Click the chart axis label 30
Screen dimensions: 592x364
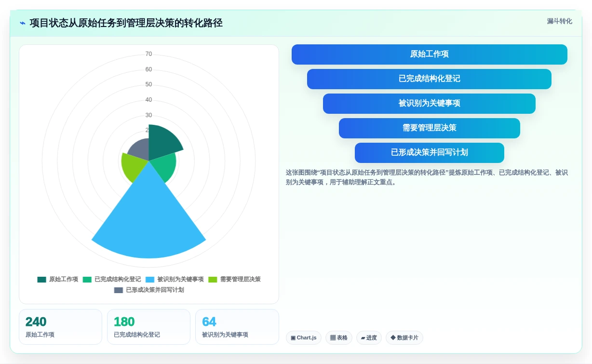[149, 115]
